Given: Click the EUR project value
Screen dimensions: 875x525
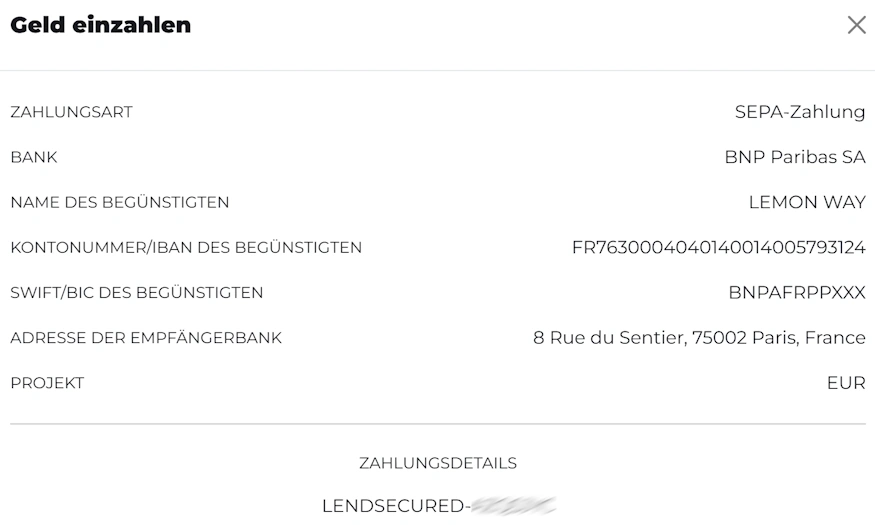Looking at the screenshot, I should pos(846,383).
